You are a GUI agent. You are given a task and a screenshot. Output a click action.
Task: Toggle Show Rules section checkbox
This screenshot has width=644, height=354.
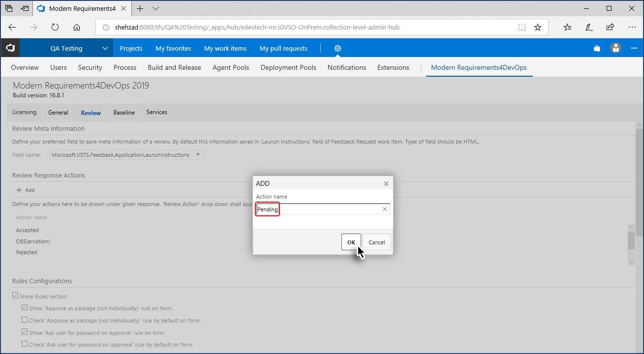tap(15, 296)
